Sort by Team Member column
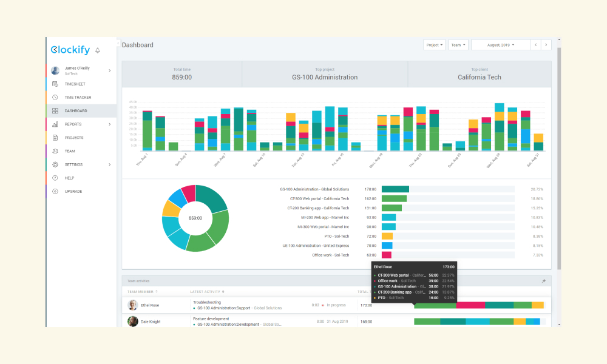The width and height of the screenshot is (607, 364). [x=142, y=292]
